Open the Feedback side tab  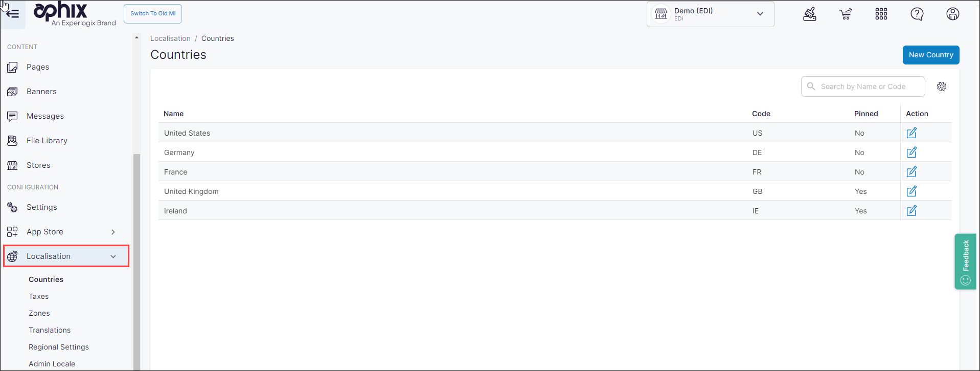[965, 261]
